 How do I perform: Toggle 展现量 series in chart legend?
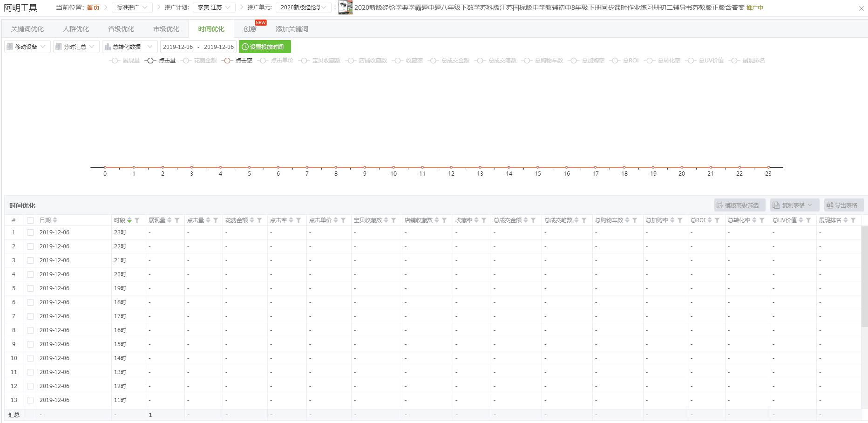point(124,61)
